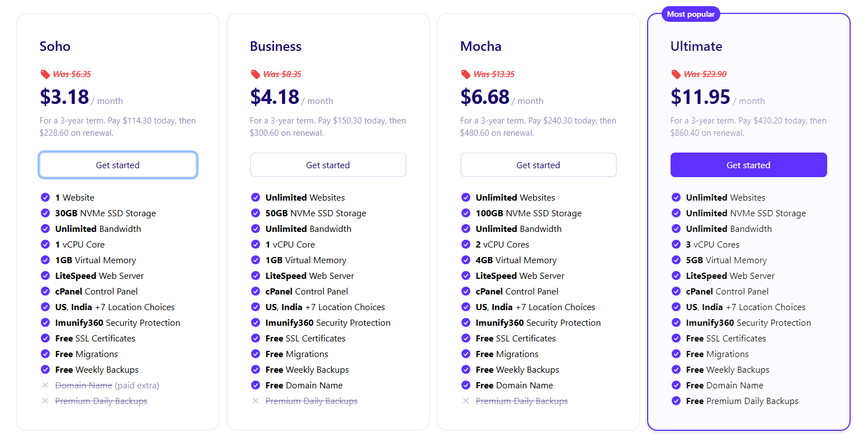Click X icon beside Mocha Premium Daily Backups

[x=466, y=401]
